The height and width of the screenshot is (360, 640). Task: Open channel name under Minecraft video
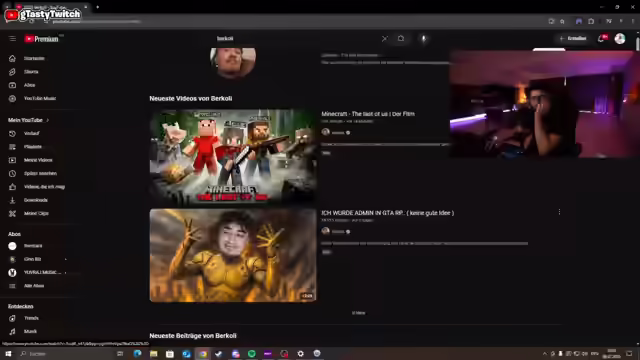[338, 132]
